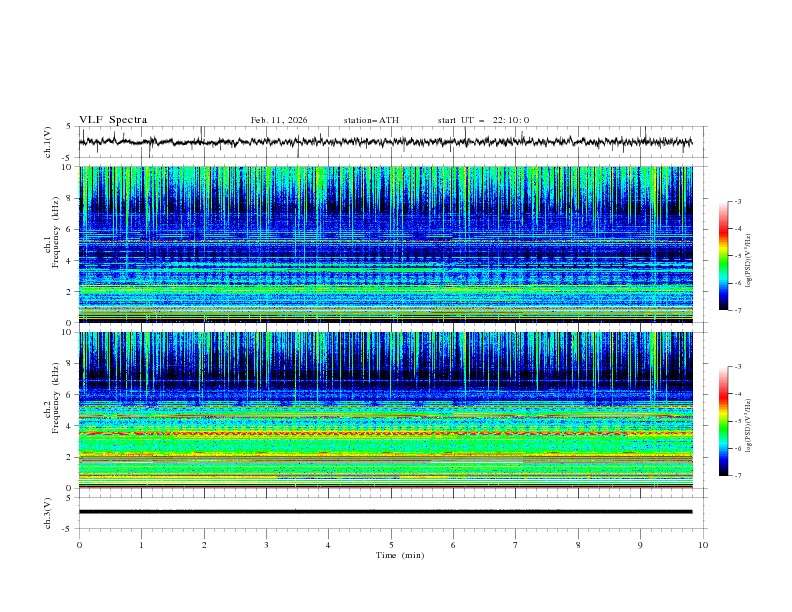Click the '-7' value on the lower colorbar
Viewport: 792px width, 612px height.
[x=737, y=476]
